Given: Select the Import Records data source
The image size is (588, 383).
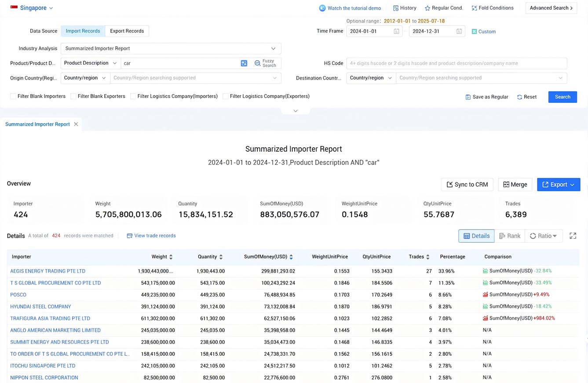Looking at the screenshot, I should [x=83, y=31].
